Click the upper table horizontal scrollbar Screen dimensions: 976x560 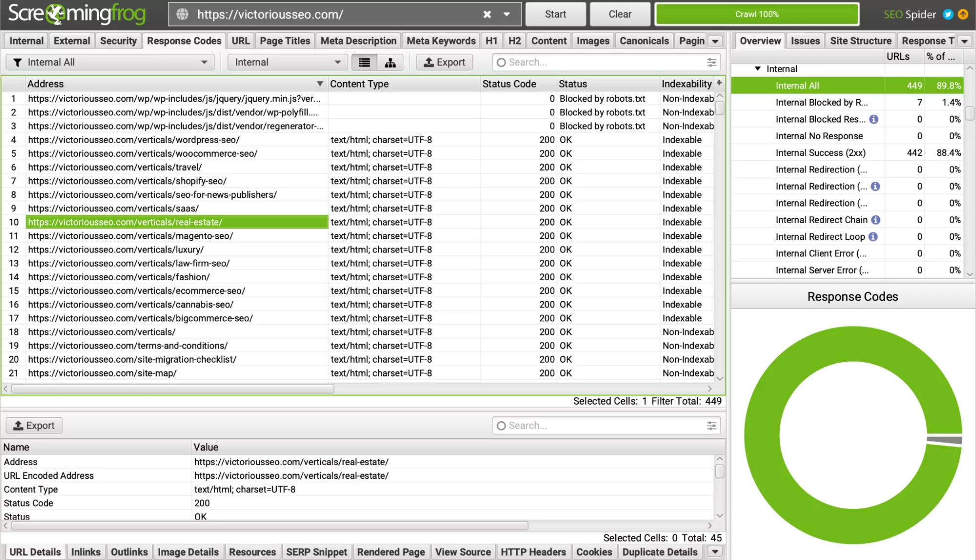point(173,389)
